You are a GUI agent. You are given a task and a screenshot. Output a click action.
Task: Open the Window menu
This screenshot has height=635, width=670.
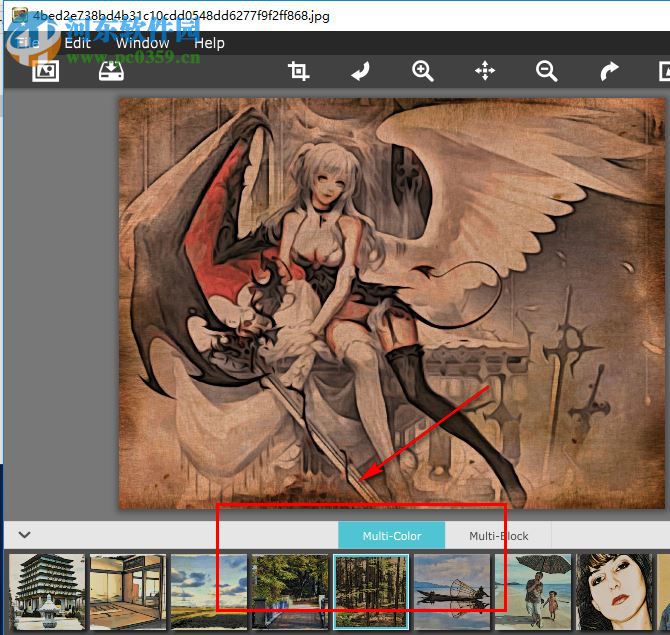[143, 43]
